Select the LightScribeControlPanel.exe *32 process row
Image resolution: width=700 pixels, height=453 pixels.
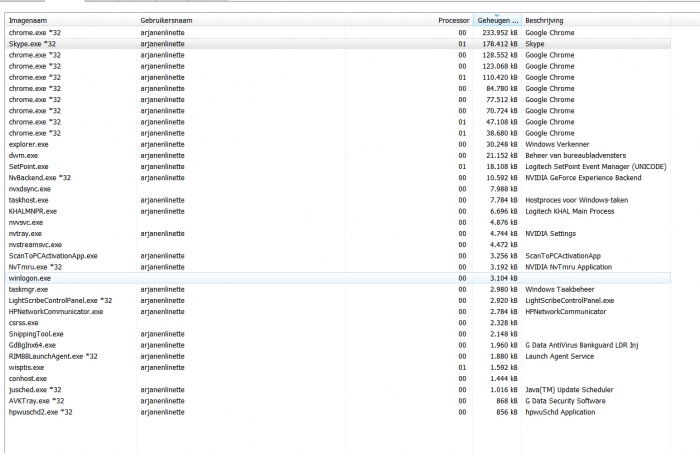[x=338, y=300]
